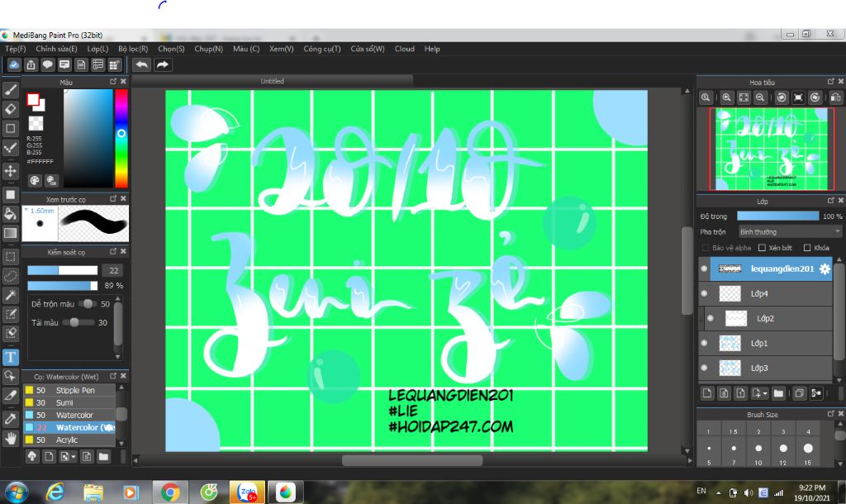The width and height of the screenshot is (846, 504).
Task: Select the Hand tool
Action: [x=10, y=438]
